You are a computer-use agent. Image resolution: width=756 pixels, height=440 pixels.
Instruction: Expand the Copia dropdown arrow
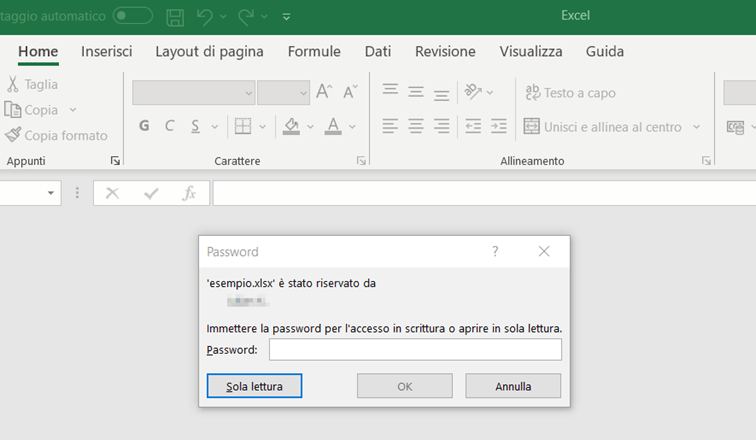73,110
